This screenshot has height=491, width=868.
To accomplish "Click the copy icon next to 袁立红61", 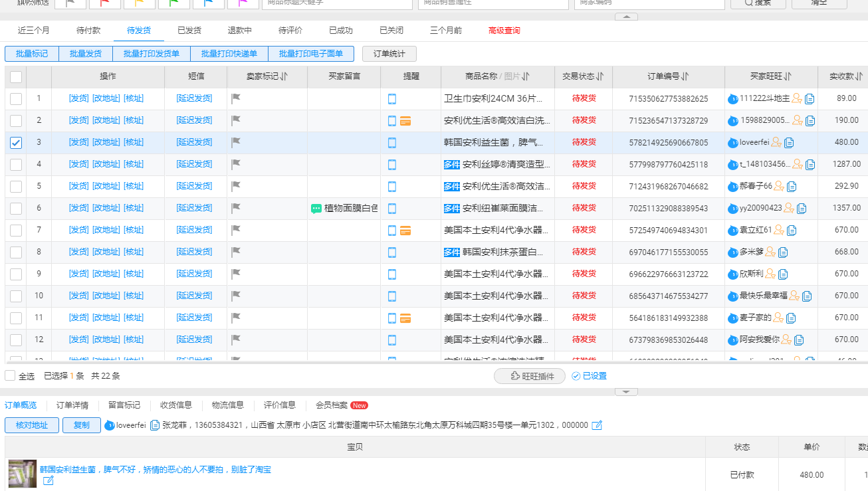I will 792,231.
